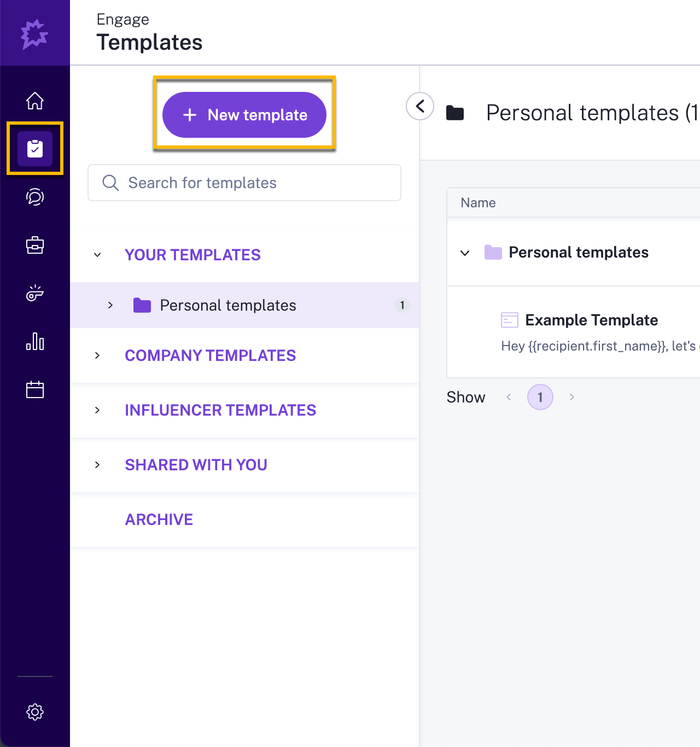700x747 pixels.
Task: Click the magnifying glass in the search bar
Action: [x=110, y=183]
